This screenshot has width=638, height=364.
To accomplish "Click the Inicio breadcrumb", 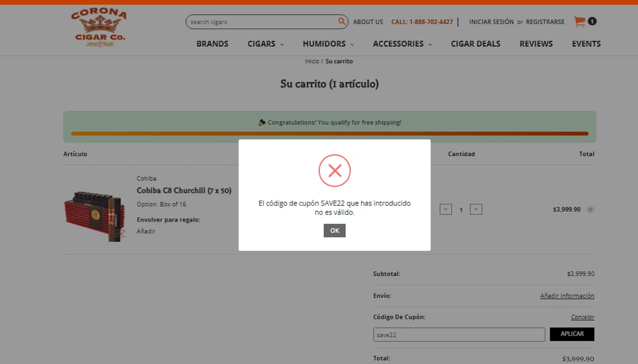I will (312, 61).
